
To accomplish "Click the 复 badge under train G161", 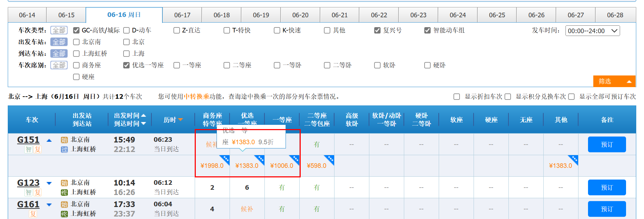I will click(33, 214).
